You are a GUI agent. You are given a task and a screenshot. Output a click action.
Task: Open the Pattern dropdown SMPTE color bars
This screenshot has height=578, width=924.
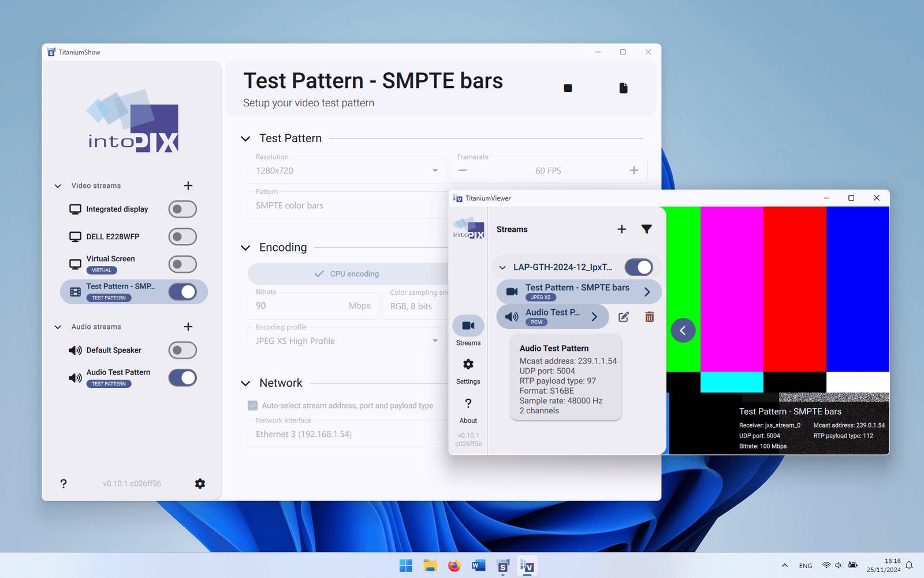click(x=348, y=205)
